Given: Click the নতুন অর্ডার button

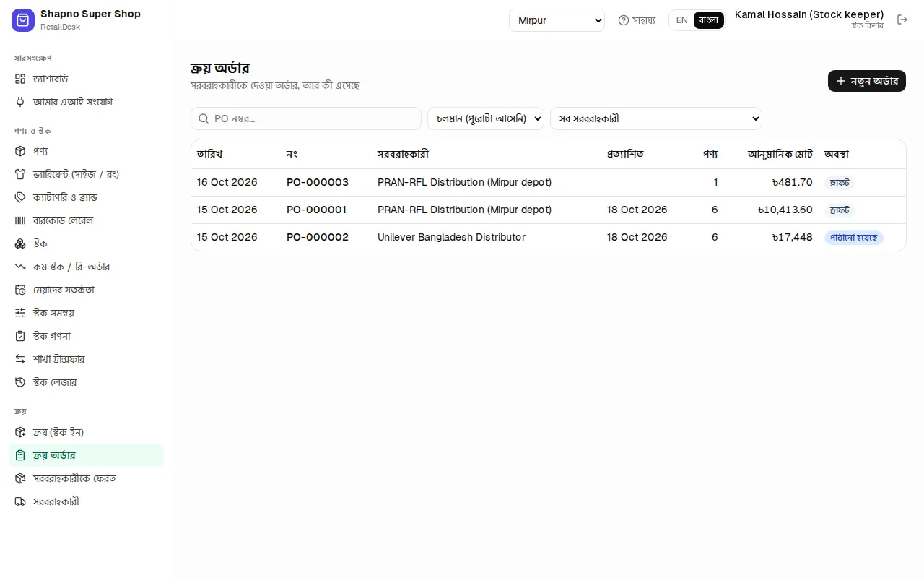Looking at the screenshot, I should coord(867,81).
